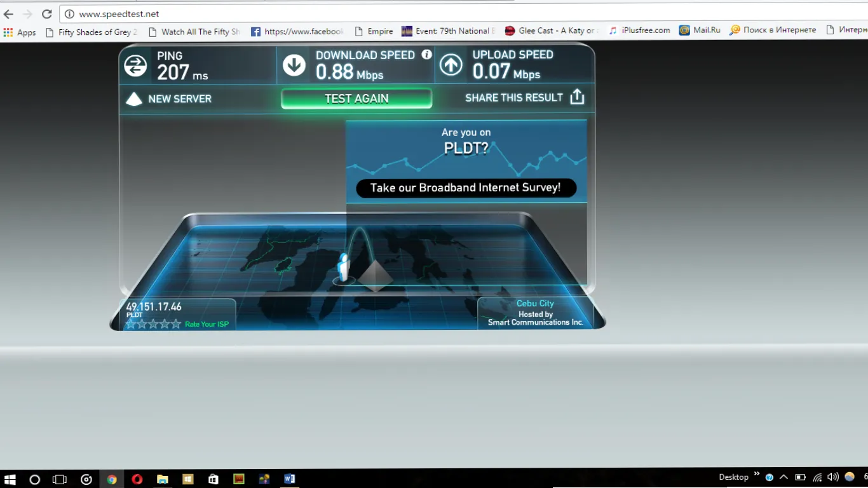Click the download speed arrow icon

[294, 65]
